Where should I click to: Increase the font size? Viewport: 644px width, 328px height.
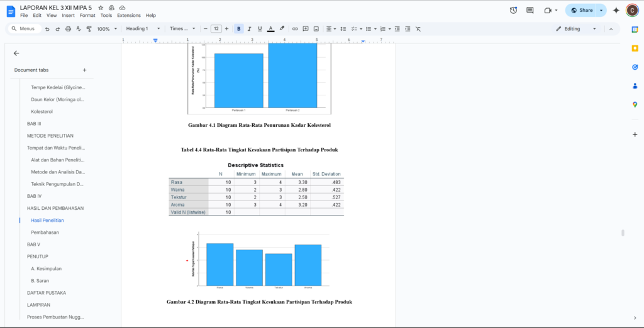[x=226, y=29]
